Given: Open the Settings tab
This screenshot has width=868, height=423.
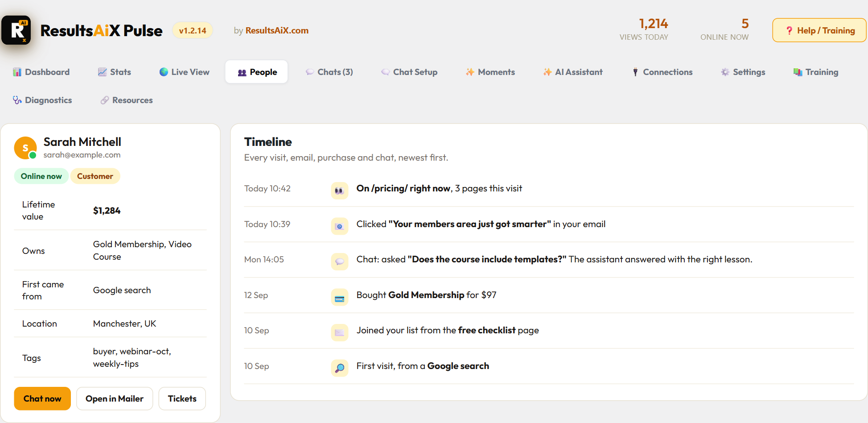Looking at the screenshot, I should [743, 72].
